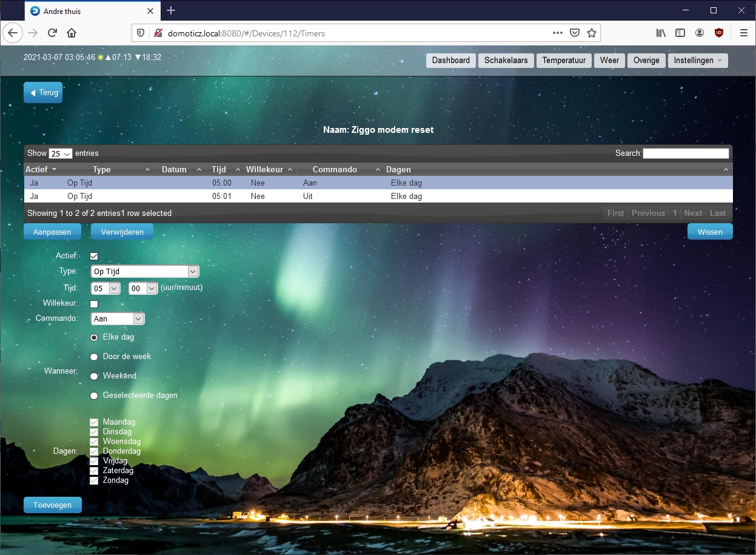The width and height of the screenshot is (756, 555).
Task: Open the Schakelaars page
Action: tap(506, 61)
